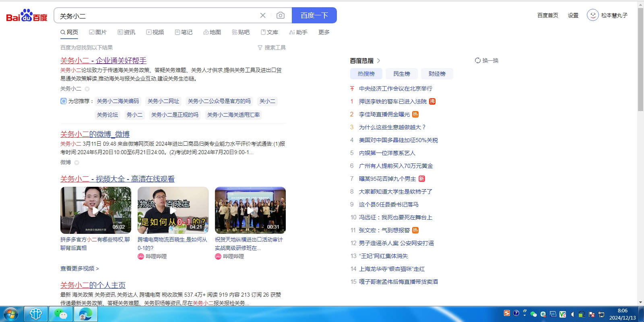This screenshot has height=322, width=644.
Task: Open the AI 助手 tab
Action: tap(298, 32)
